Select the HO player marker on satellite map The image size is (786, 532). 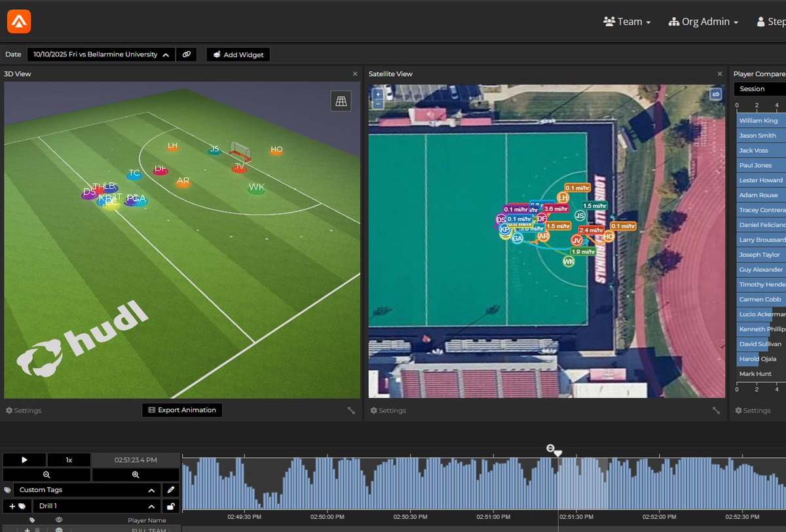(x=608, y=237)
